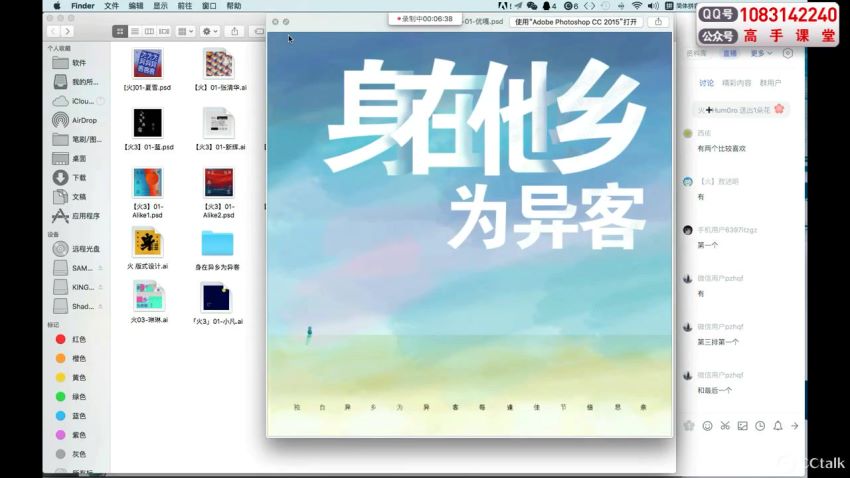Click the volume icon in the menu bar
The height and width of the screenshot is (478, 850).
(653, 5)
